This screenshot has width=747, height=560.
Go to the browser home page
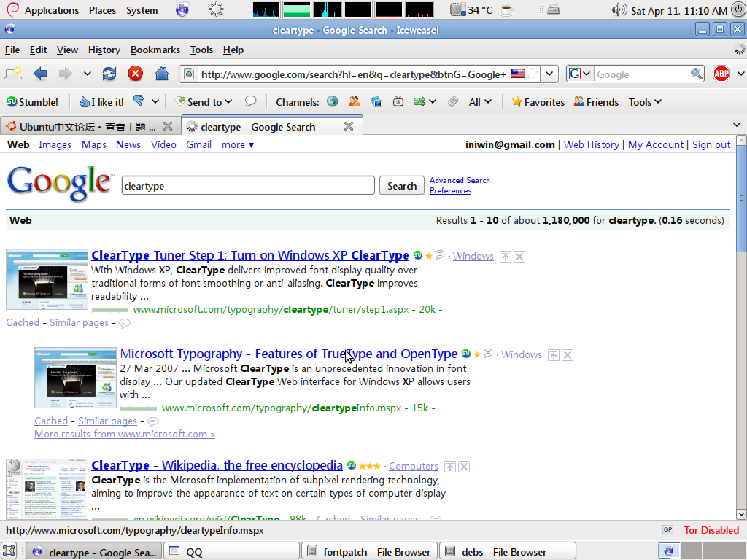162,74
